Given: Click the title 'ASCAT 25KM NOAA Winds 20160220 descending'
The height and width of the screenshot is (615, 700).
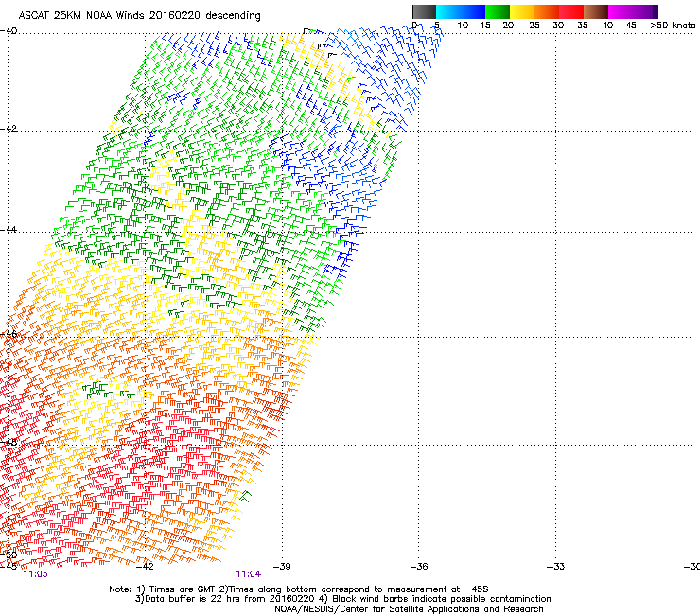Looking at the screenshot, I should 140,16.
